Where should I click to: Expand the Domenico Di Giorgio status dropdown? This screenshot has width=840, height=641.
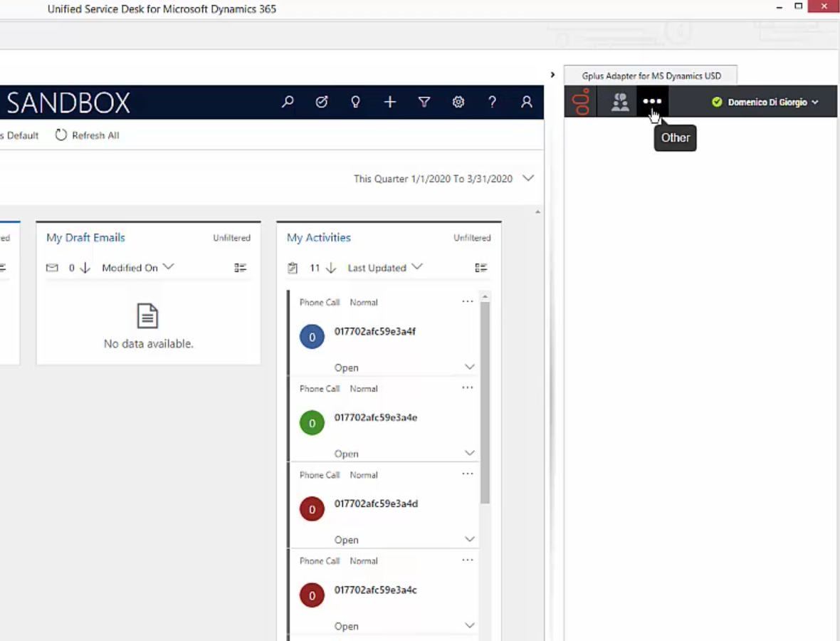click(x=765, y=102)
